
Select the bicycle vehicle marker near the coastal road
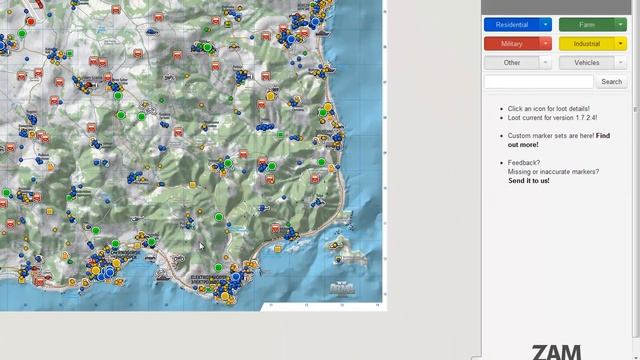point(179,258)
